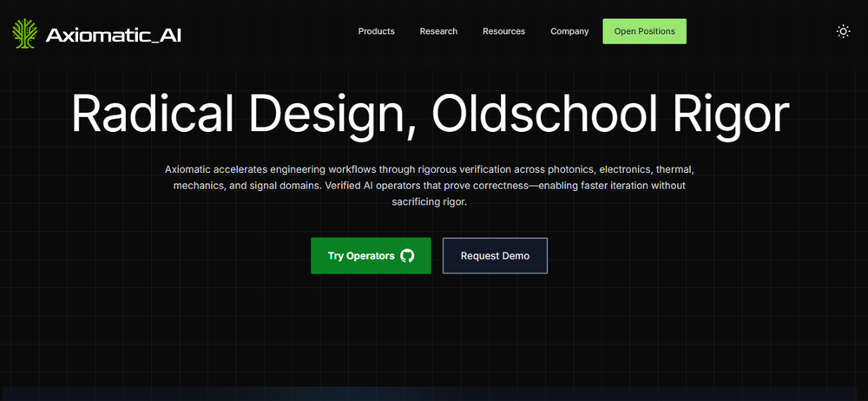Open the Resources menu
868x401 pixels.
click(503, 31)
